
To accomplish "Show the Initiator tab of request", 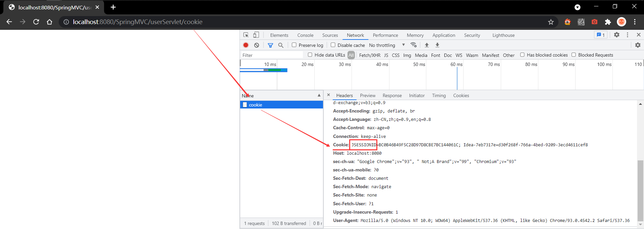I will (417, 95).
